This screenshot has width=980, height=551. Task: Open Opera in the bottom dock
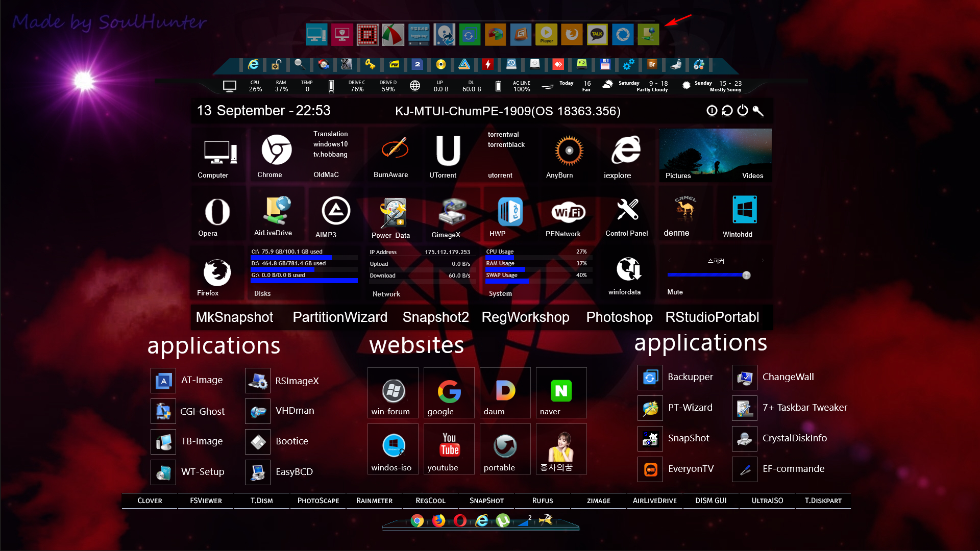460,520
